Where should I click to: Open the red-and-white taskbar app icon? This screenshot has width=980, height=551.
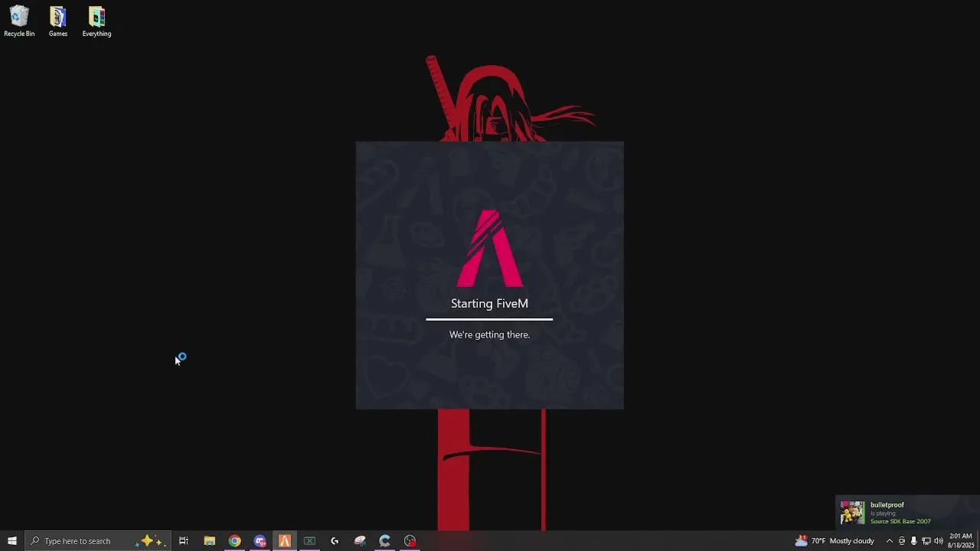(360, 541)
